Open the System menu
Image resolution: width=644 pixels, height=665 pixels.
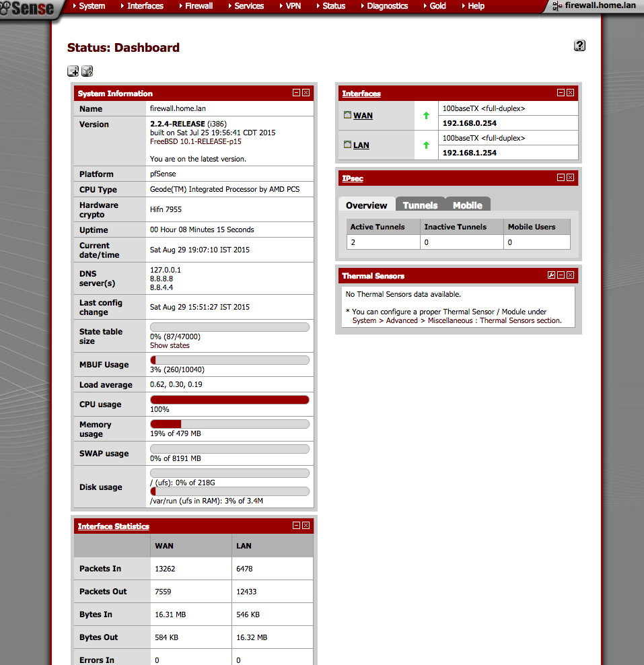[89, 6]
